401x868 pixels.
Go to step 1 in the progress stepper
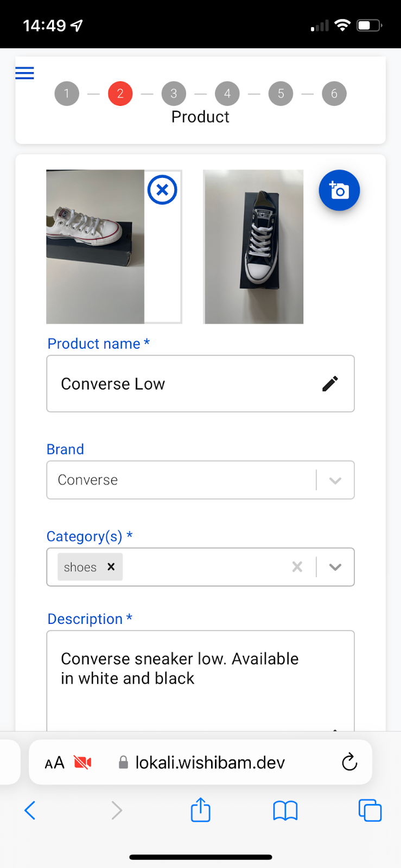[67, 93]
